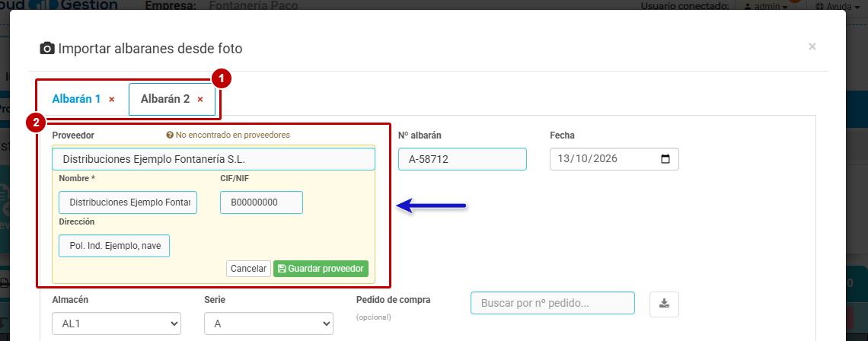Click the Cancelar button
Image resolution: width=868 pixels, height=341 pixels.
click(248, 269)
